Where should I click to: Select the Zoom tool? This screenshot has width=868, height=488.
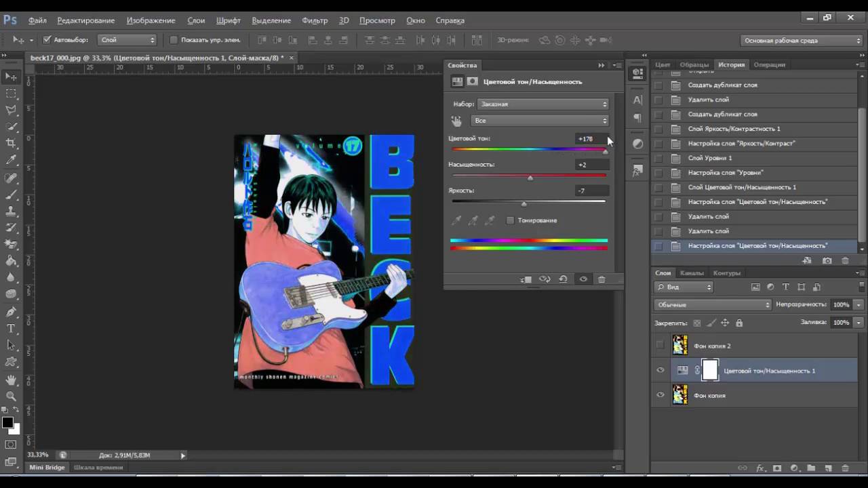12,396
